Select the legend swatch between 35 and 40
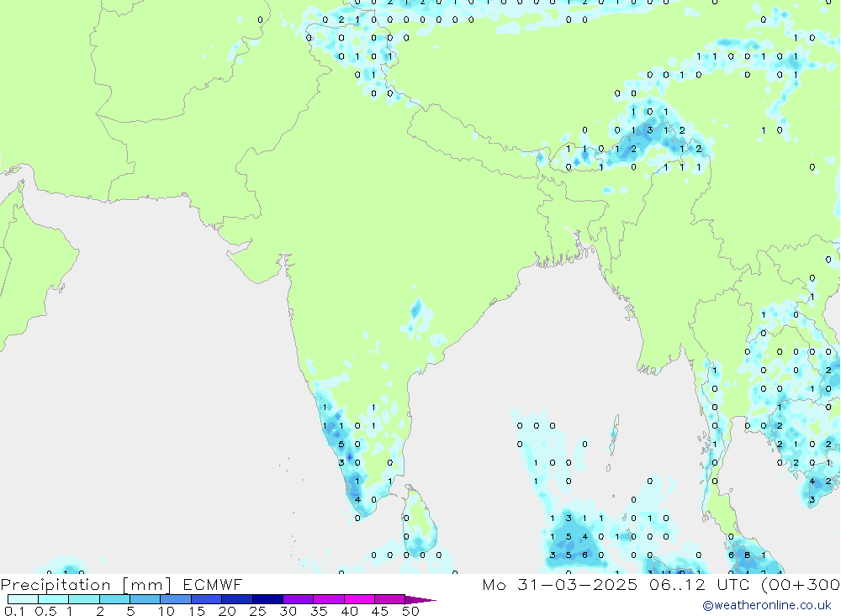Viewport: 841px width, 616px height. 329,599
